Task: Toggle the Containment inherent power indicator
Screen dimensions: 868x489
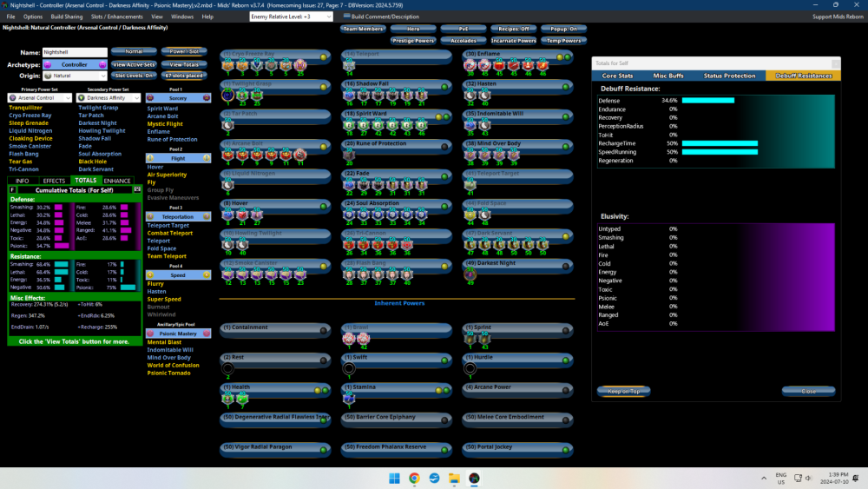Action: (x=323, y=331)
